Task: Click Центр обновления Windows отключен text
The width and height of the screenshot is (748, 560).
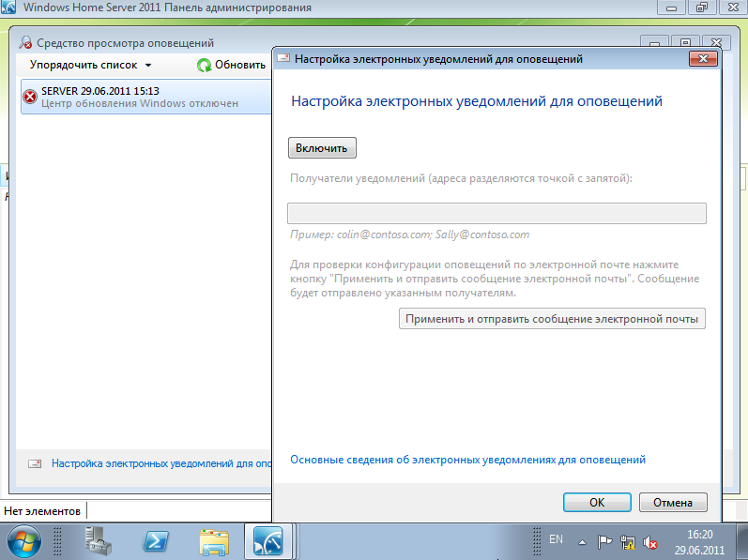Action: 139,103
